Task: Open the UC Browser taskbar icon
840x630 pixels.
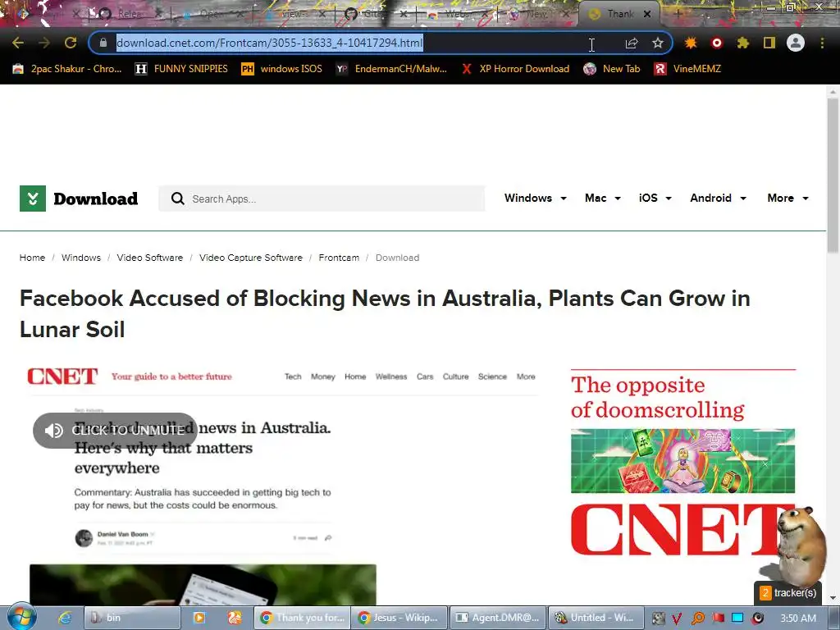Action: click(x=235, y=618)
